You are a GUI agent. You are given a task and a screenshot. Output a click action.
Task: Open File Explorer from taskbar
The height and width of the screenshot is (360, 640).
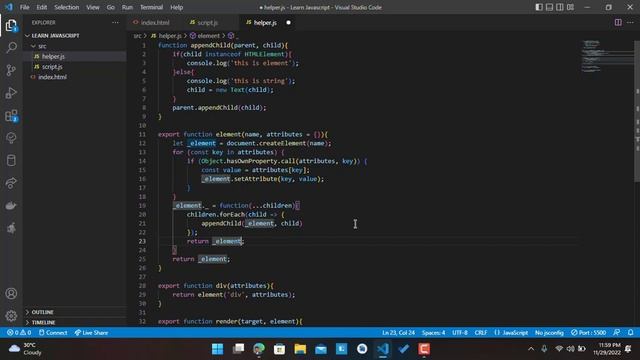pos(300,349)
